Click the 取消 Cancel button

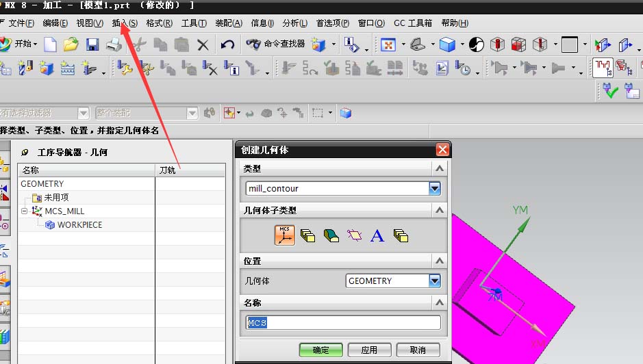pos(418,350)
